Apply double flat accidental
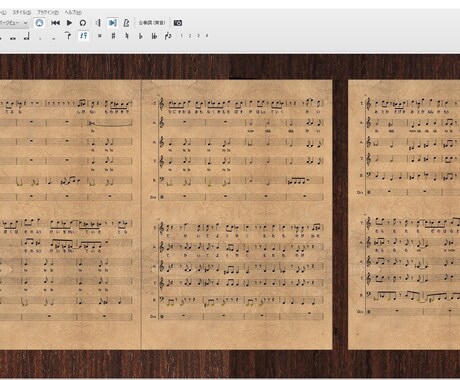Image resolution: width=460 pixels, height=380 pixels. [154, 36]
